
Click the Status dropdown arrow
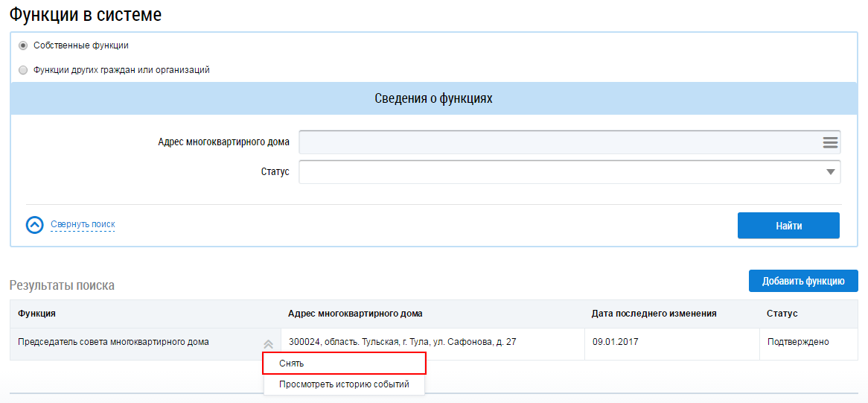[x=830, y=172]
